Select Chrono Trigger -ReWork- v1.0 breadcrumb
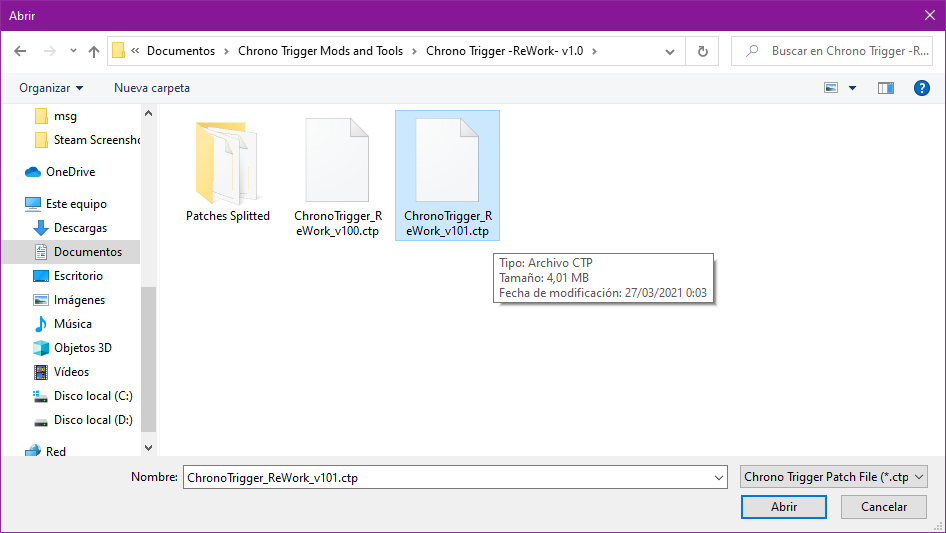946x533 pixels. (504, 51)
